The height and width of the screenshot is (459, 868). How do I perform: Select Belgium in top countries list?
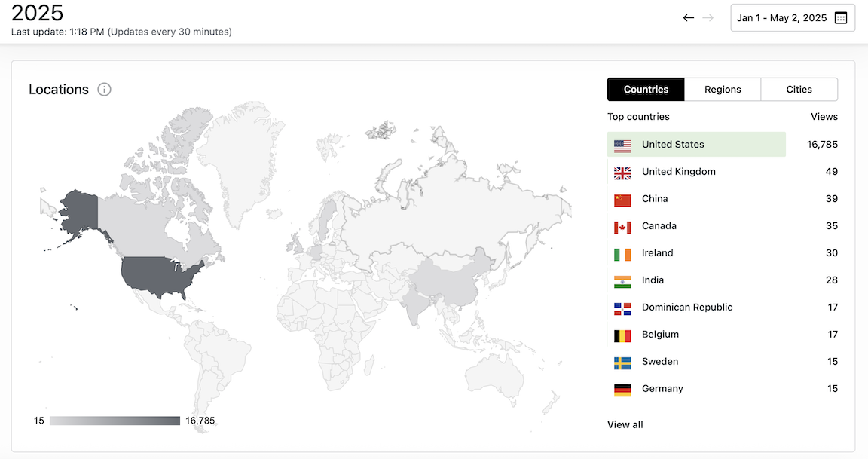pos(660,335)
